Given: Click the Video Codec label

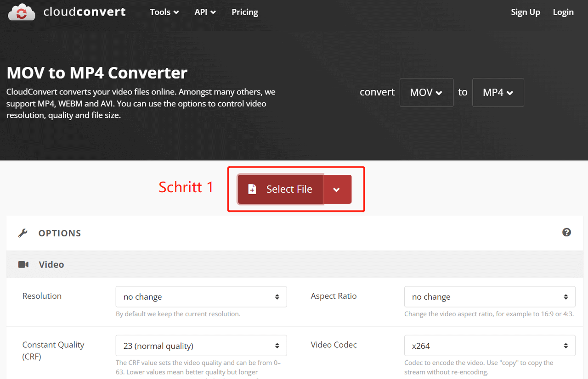Looking at the screenshot, I should tap(334, 345).
